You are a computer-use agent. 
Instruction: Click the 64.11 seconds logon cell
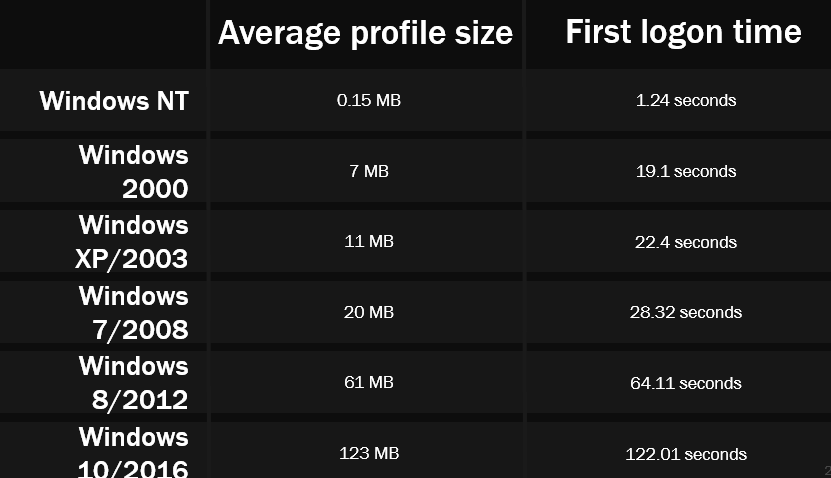click(686, 383)
